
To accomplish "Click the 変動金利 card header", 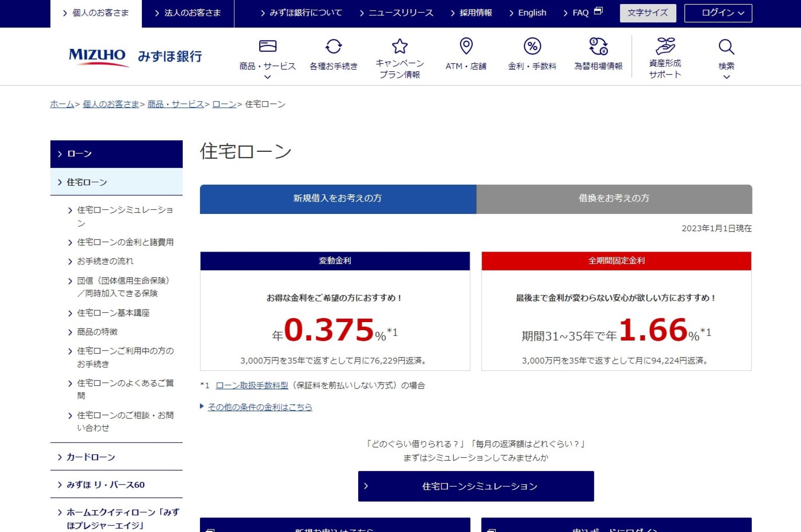I will tap(335, 261).
